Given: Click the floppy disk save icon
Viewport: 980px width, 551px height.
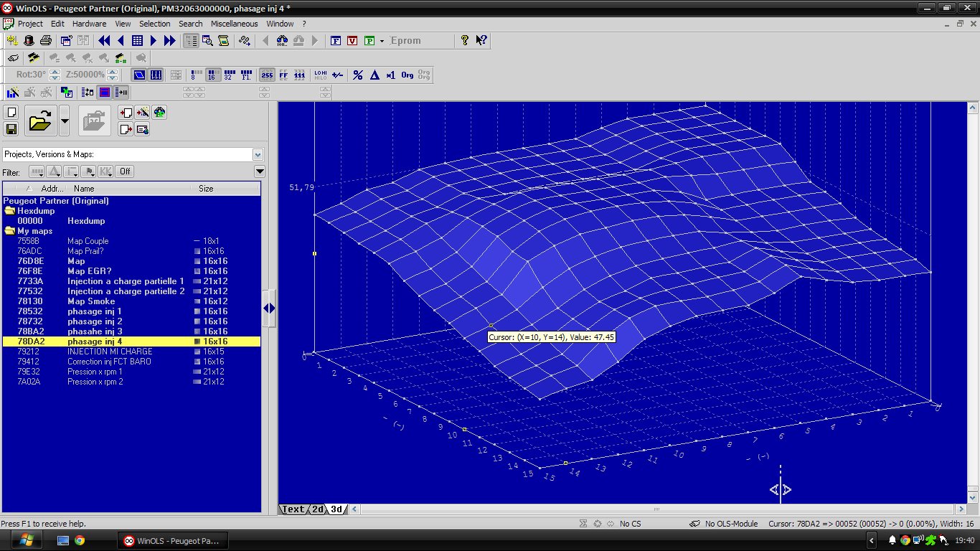Looking at the screenshot, I should [x=11, y=129].
